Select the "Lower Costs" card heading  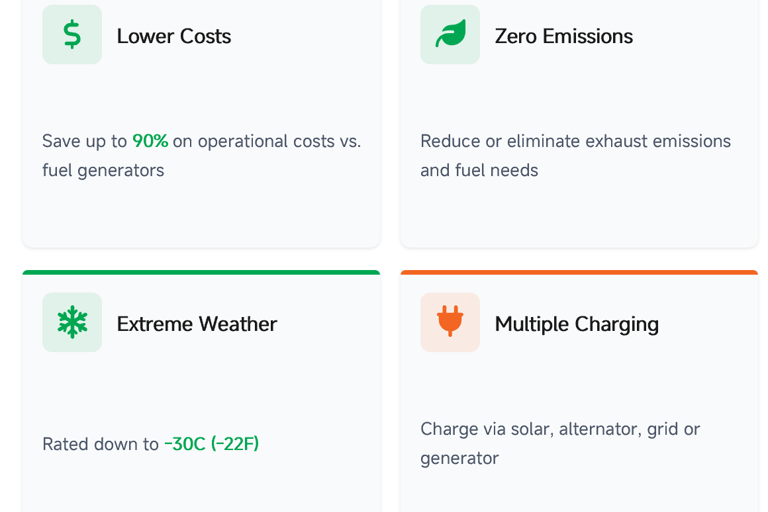point(173,36)
